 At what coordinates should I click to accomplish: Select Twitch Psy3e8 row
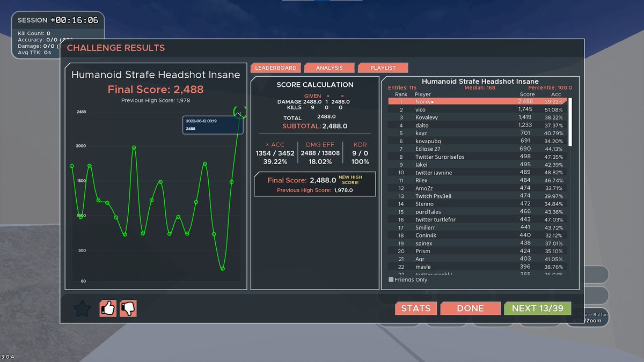pos(477,196)
